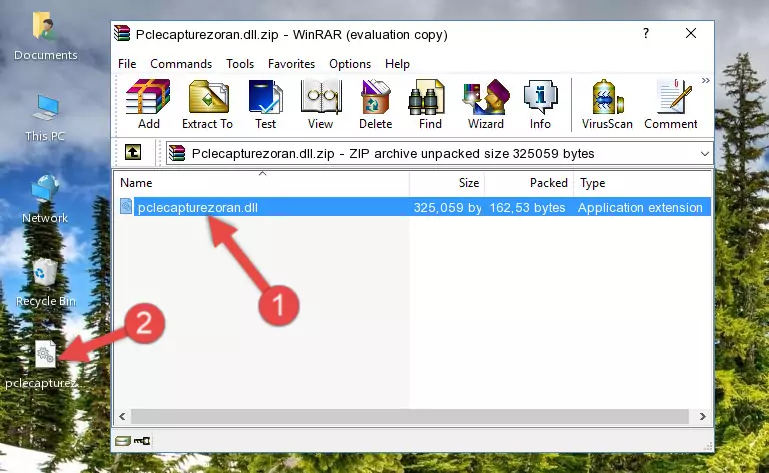
Task: Click the WinRAR title bar app icon
Action: (x=122, y=33)
